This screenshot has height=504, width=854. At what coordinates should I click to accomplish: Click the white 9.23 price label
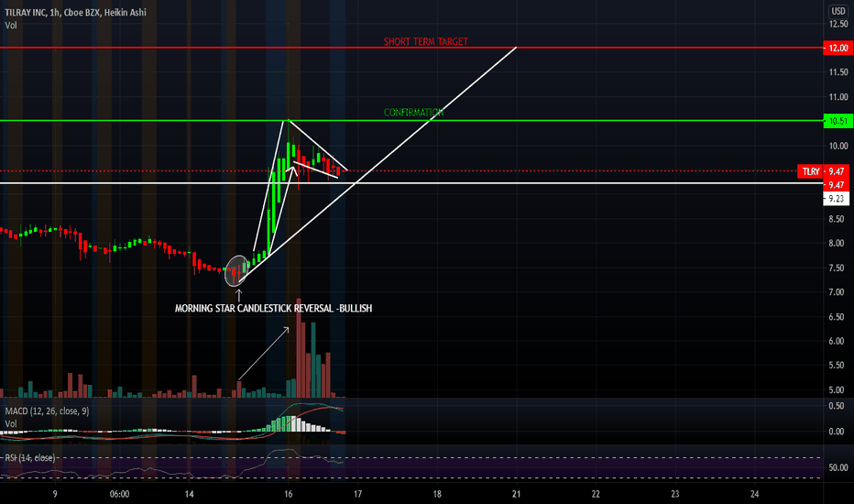[836, 198]
